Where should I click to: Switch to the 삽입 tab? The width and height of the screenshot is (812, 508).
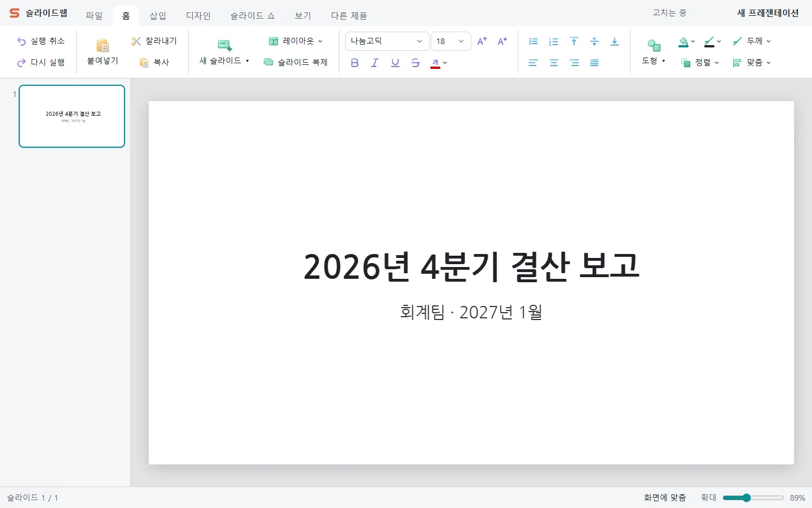tap(158, 16)
